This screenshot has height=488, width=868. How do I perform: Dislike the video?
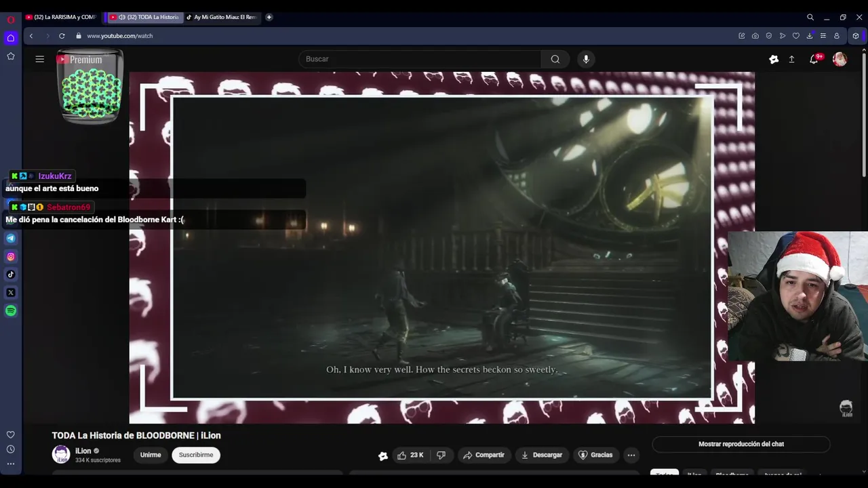click(441, 455)
